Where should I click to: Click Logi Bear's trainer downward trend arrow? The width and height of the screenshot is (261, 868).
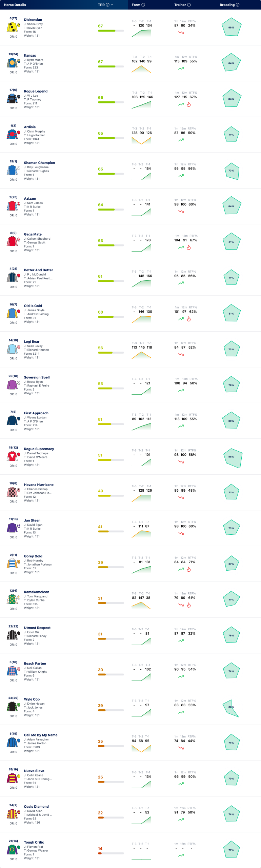(181, 355)
